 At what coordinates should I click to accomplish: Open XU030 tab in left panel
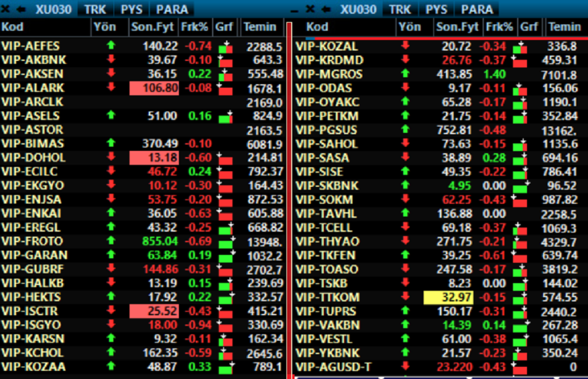pyautogui.click(x=53, y=9)
